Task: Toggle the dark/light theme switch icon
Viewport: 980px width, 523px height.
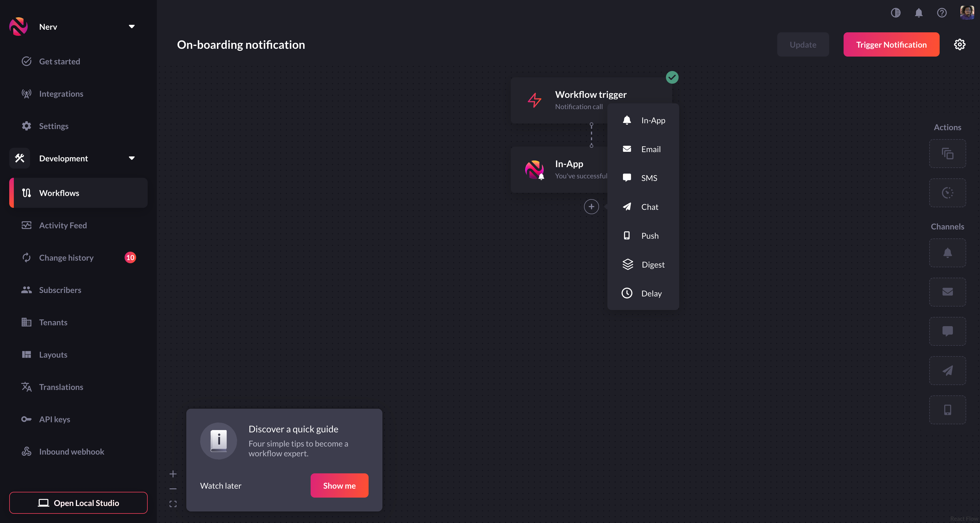Action: pyautogui.click(x=895, y=13)
